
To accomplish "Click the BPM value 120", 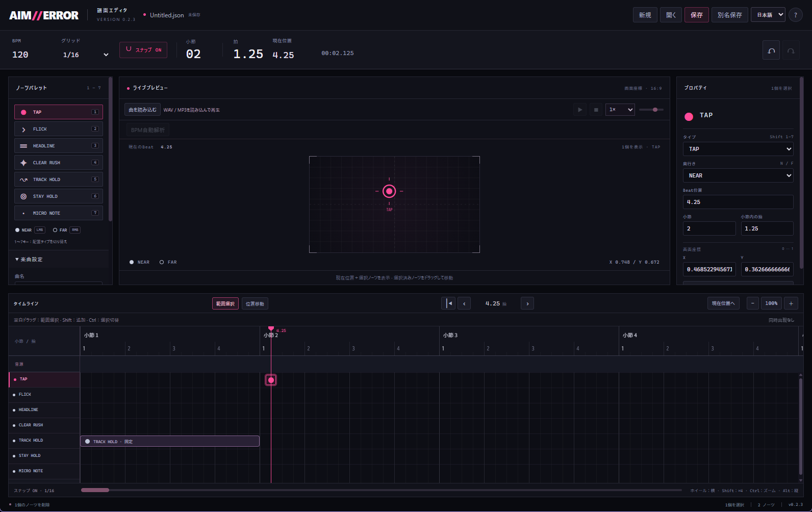I will 20,55.
